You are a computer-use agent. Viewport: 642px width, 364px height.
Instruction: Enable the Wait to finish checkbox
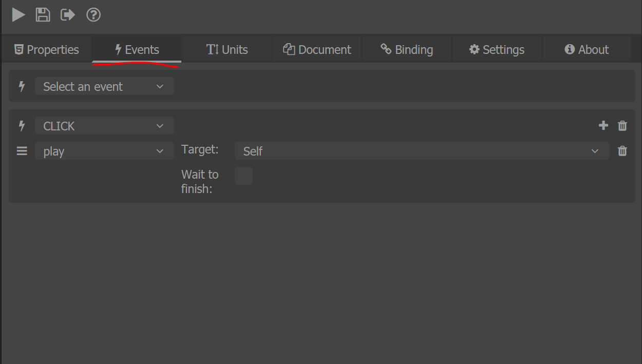243,176
